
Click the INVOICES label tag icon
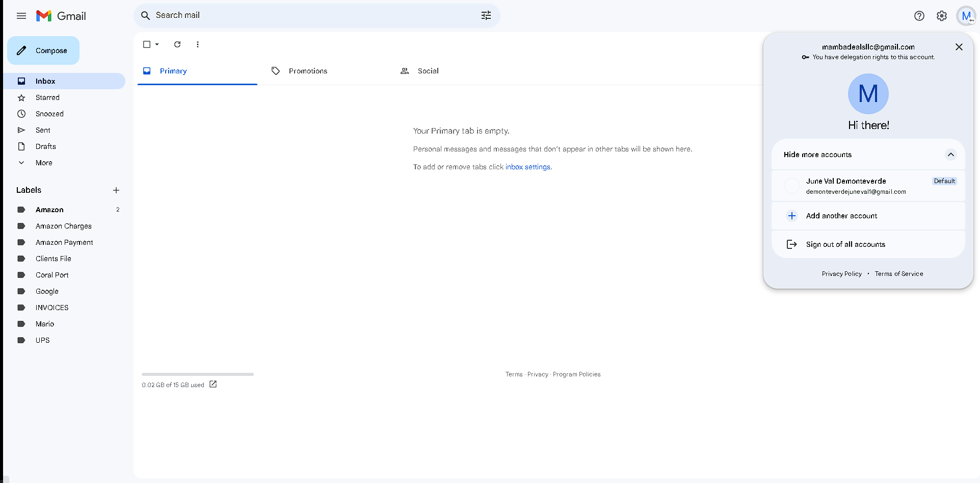pos(21,308)
